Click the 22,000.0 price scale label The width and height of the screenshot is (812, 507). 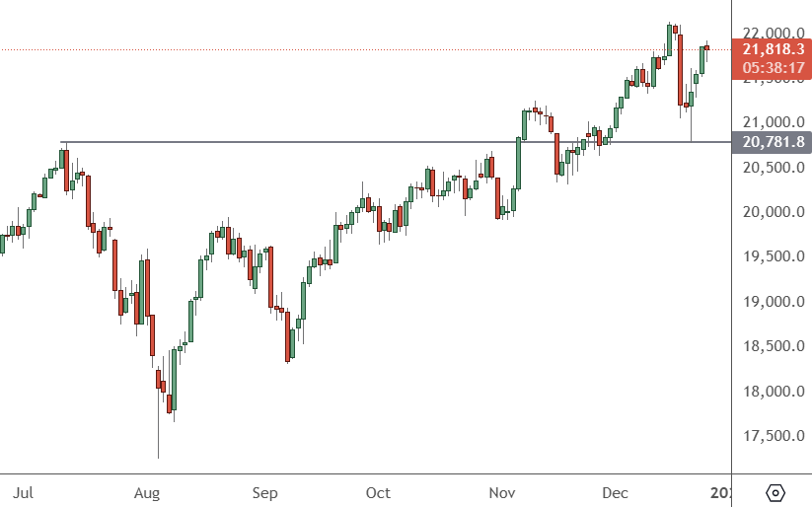click(x=773, y=33)
